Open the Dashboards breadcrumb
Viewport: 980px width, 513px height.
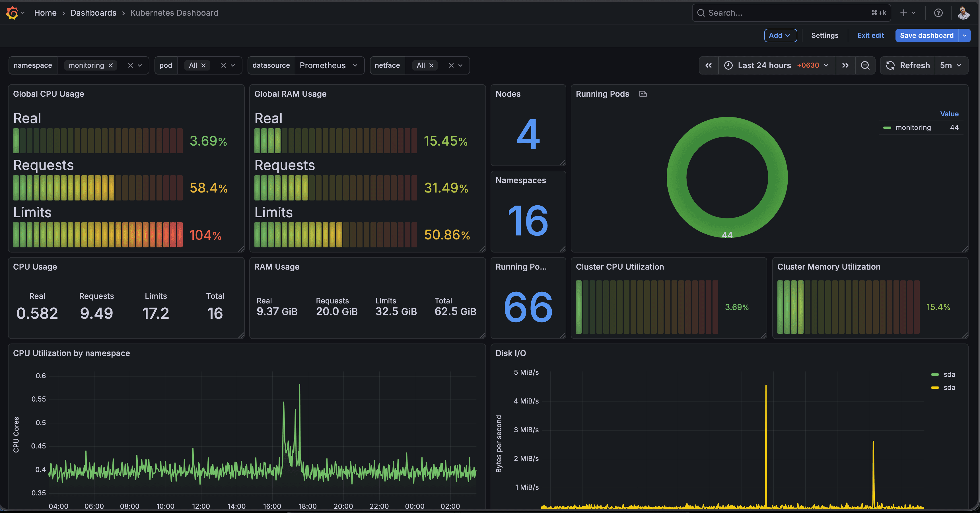(93, 13)
